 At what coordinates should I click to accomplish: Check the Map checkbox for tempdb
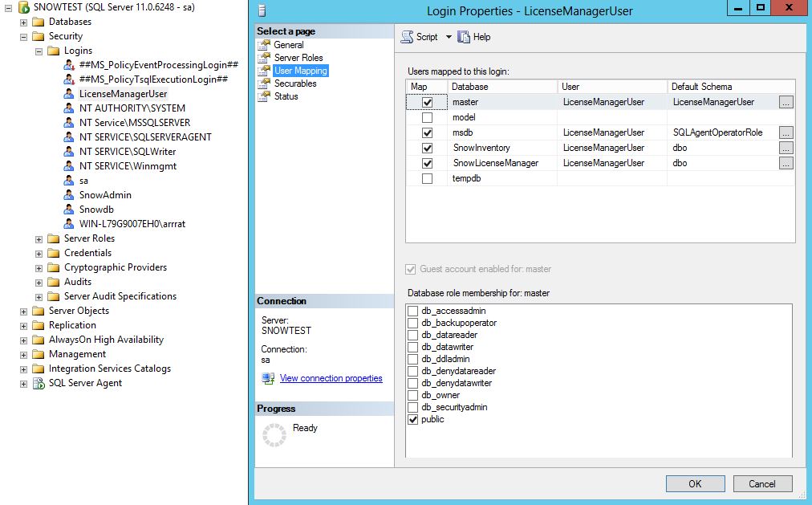pos(427,179)
